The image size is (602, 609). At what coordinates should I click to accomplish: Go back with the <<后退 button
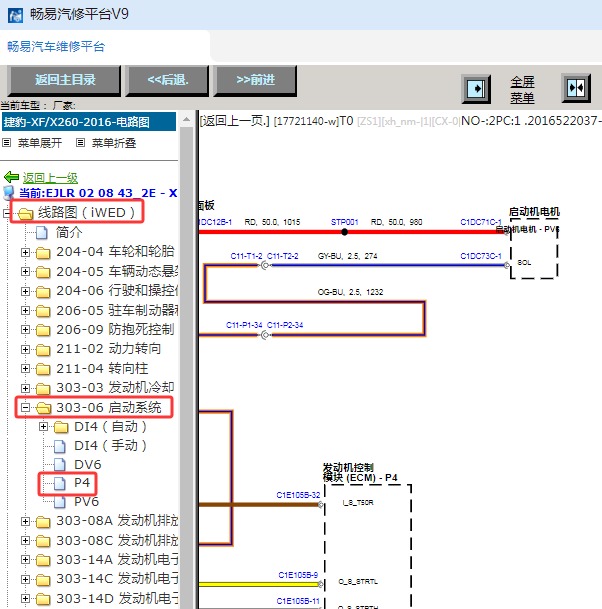167,80
